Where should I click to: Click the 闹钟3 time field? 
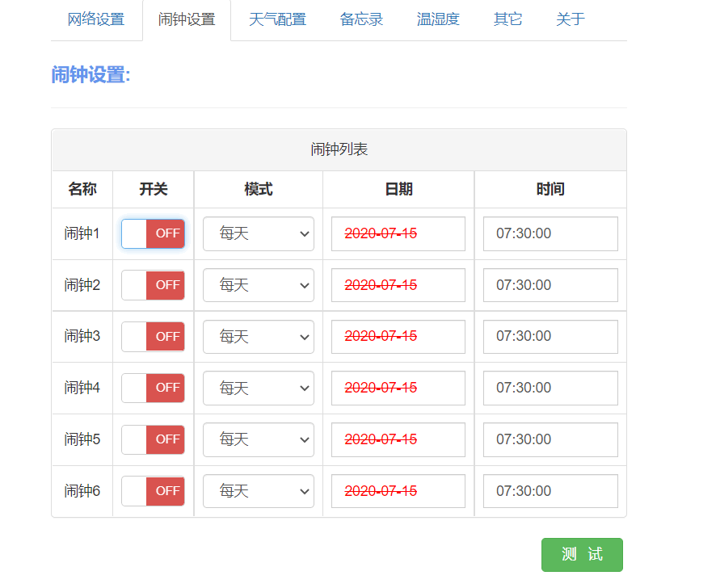(x=550, y=337)
